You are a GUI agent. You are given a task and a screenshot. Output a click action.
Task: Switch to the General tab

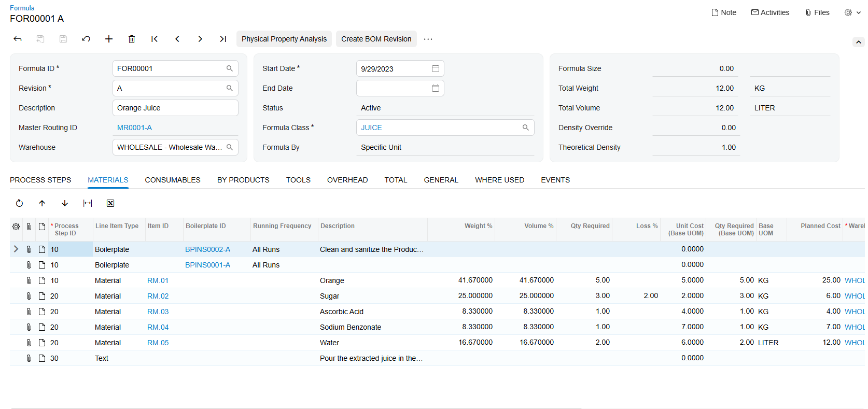pyautogui.click(x=441, y=180)
